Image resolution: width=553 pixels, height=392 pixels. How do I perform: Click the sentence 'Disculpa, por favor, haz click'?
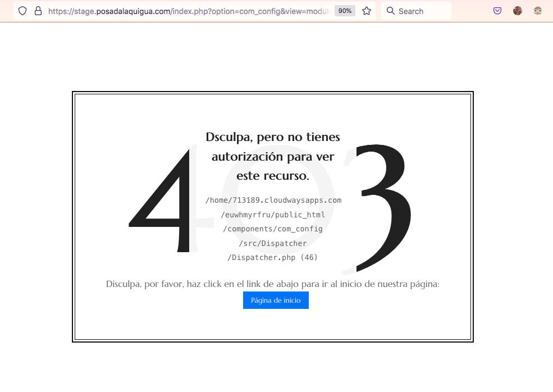(273, 284)
